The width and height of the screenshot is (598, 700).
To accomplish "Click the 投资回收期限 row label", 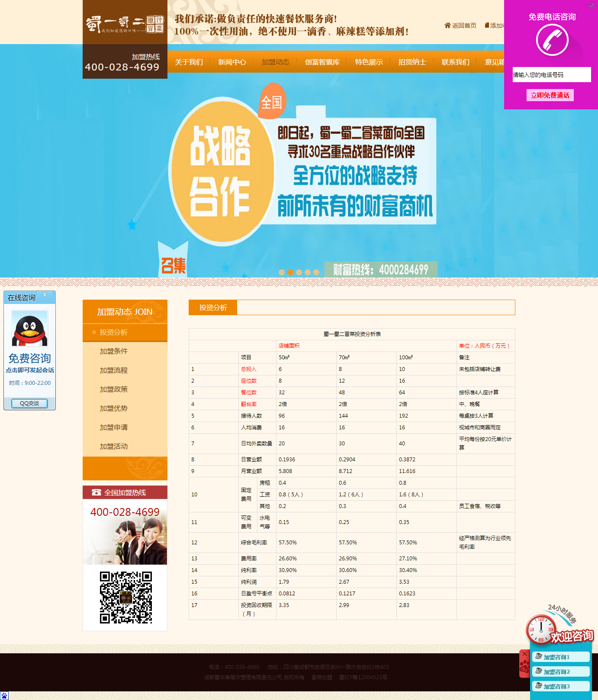I will 257,609.
